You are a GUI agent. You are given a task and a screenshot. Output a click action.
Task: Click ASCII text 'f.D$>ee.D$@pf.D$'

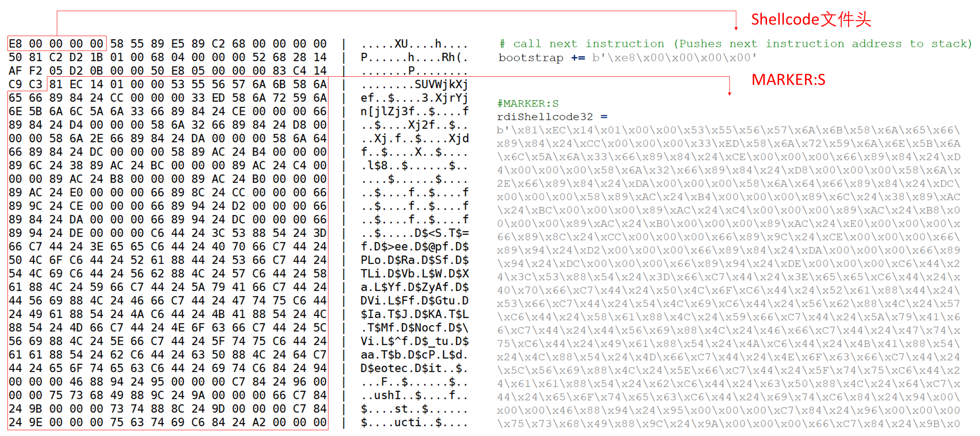point(414,247)
